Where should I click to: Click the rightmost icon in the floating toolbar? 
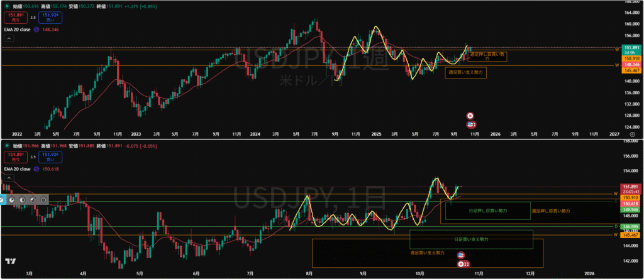[43, 199]
